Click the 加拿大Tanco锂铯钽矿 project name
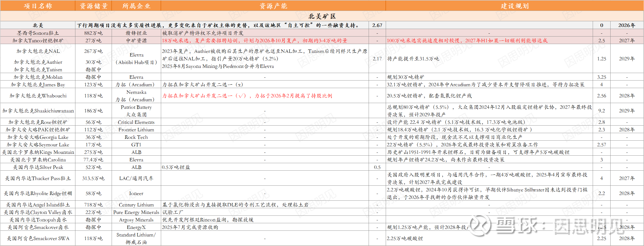The height and width of the screenshot is (246, 644). [38, 40]
